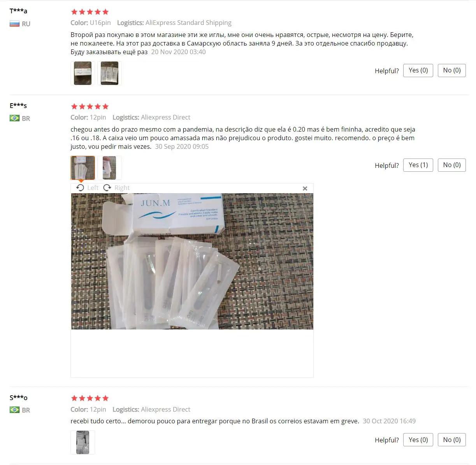Select first thumbnail in E***s's review

83,168
